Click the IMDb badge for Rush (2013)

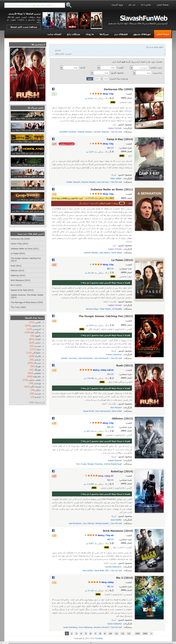pos(102,382)
